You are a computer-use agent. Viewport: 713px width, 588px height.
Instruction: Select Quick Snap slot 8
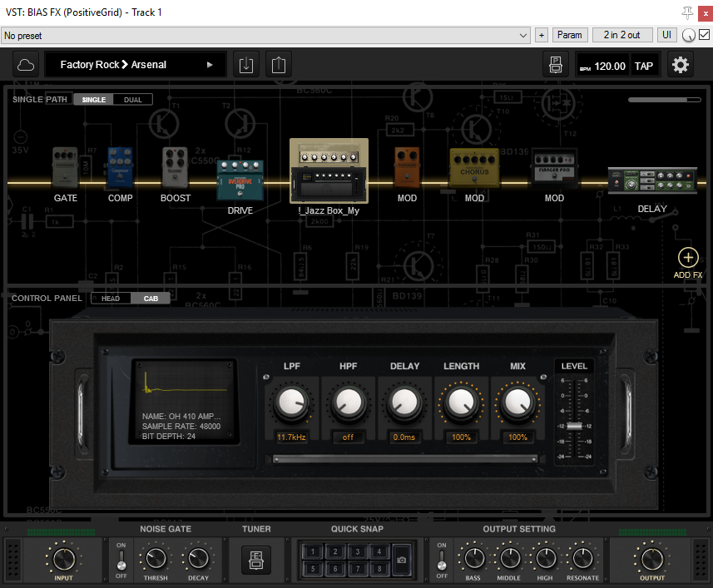[379, 569]
